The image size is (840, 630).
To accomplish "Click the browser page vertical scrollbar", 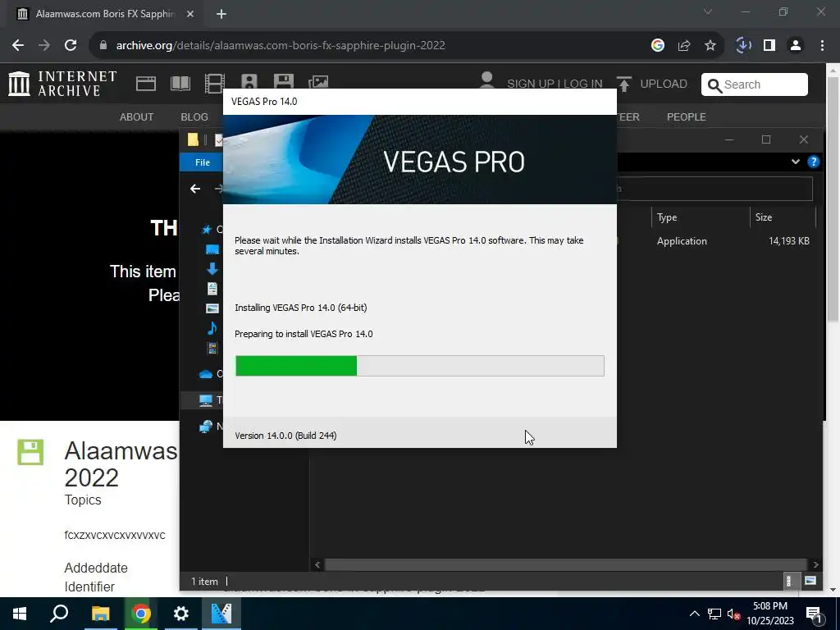I will tap(833, 199).
